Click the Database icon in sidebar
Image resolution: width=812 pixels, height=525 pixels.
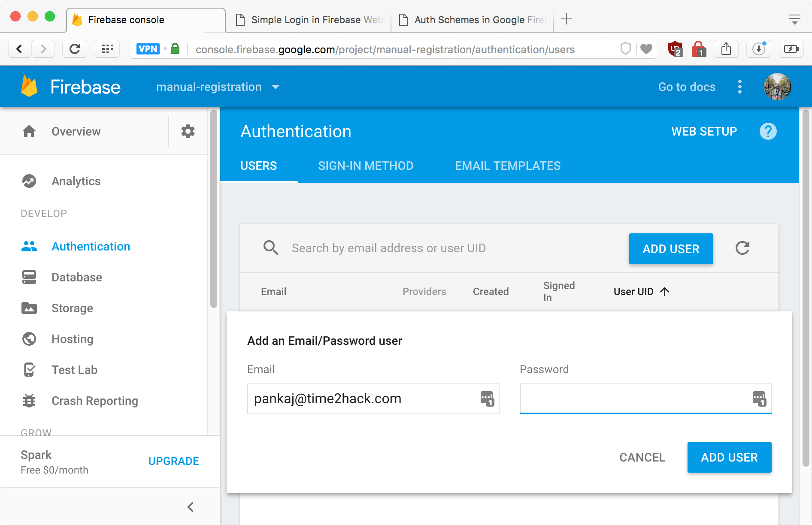29,277
